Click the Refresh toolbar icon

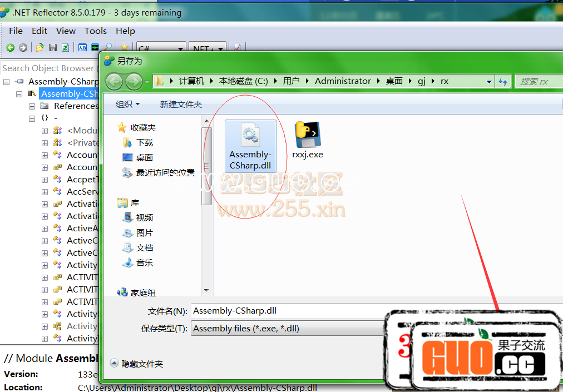point(65,48)
